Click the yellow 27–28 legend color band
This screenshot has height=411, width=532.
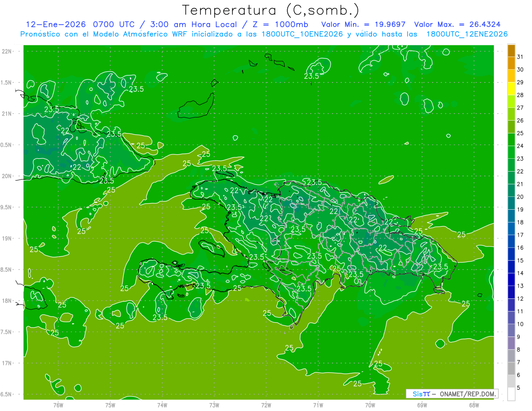click(x=511, y=102)
